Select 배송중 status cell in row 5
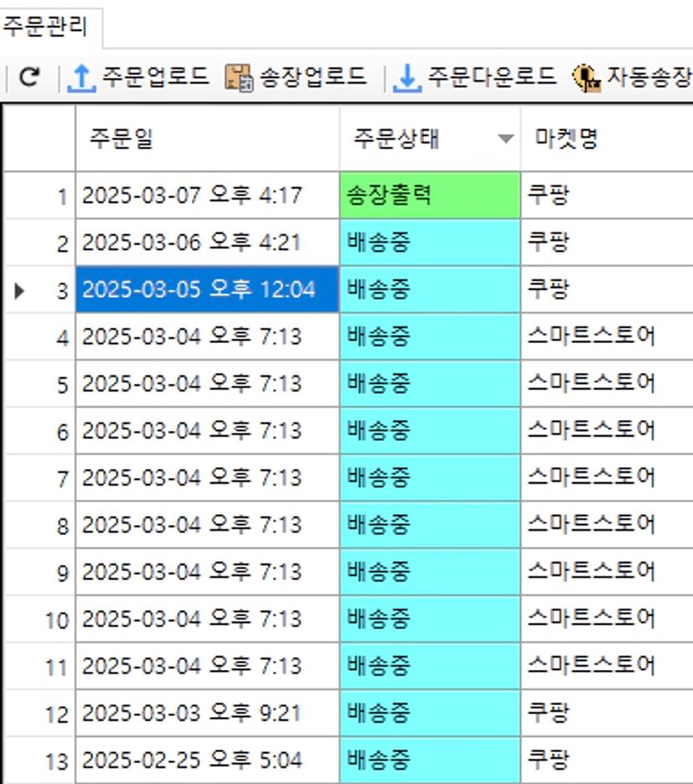Viewport: 693px width, 784px height. [430, 383]
